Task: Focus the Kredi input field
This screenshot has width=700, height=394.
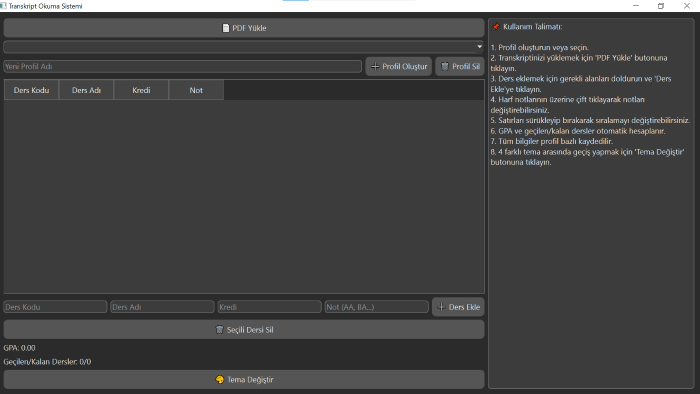Action: [x=270, y=307]
